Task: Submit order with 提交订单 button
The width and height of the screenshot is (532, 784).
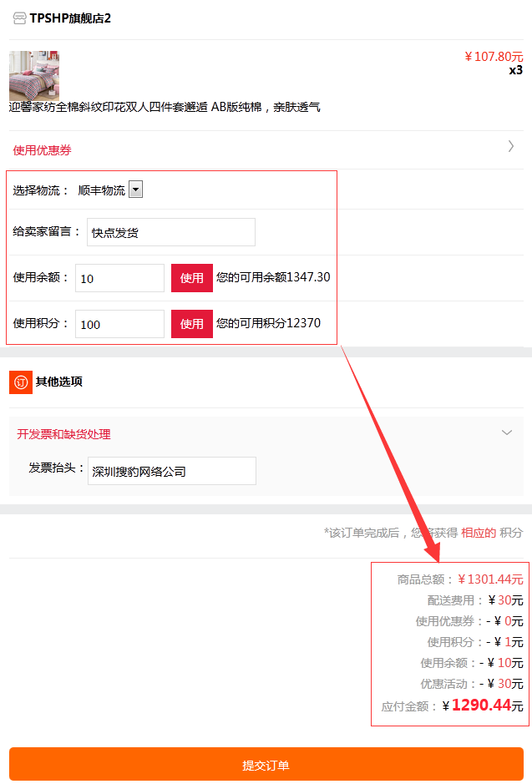Action: point(266,765)
